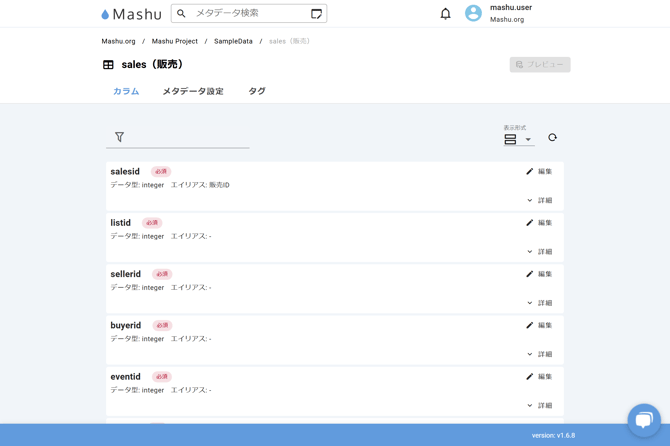Click the filter funnel icon

coord(119,137)
